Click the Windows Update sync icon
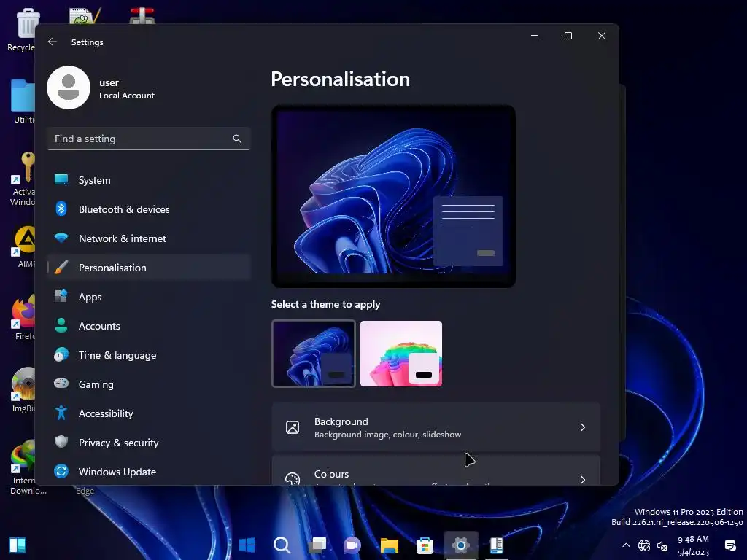The image size is (747, 560). tap(61, 472)
